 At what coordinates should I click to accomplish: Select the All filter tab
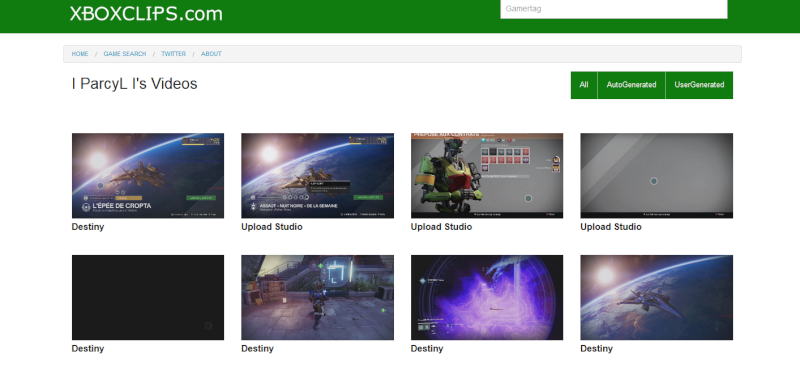pyautogui.click(x=584, y=85)
